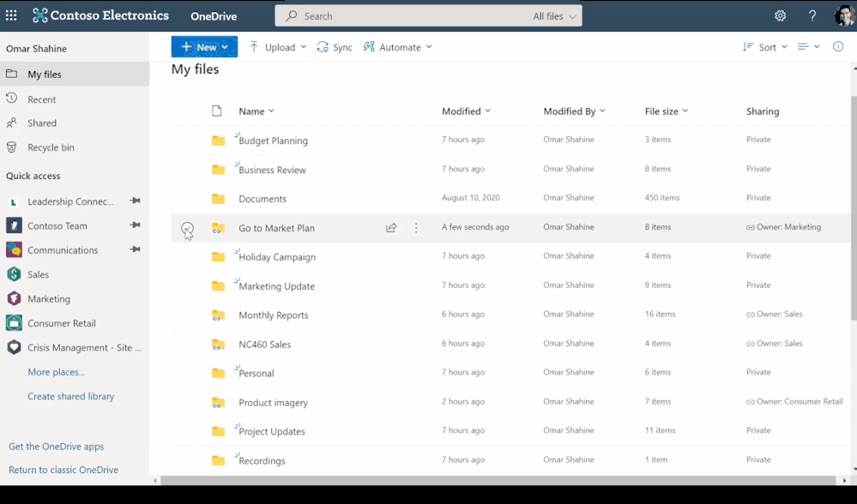
Task: Click the Private status for Documents
Action: [x=758, y=198]
